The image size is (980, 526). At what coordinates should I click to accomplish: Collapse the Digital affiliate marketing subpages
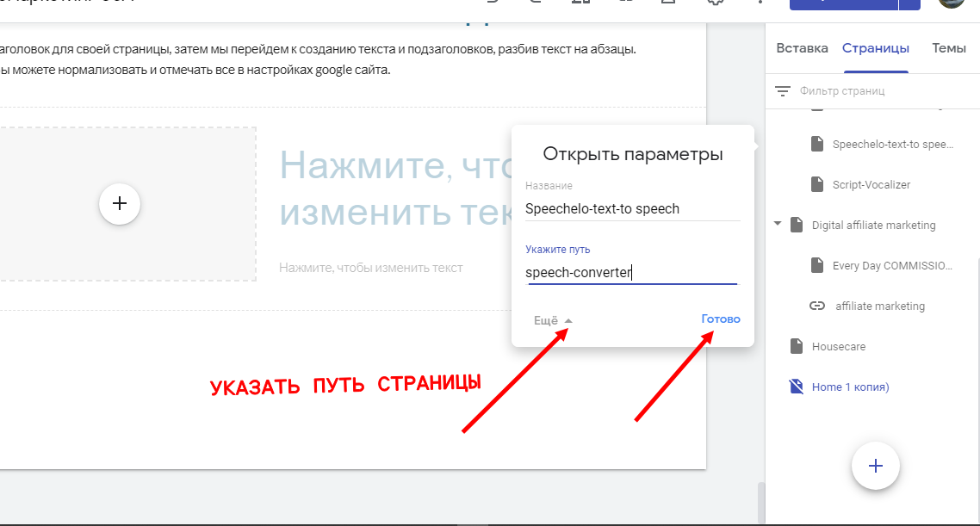tap(778, 224)
